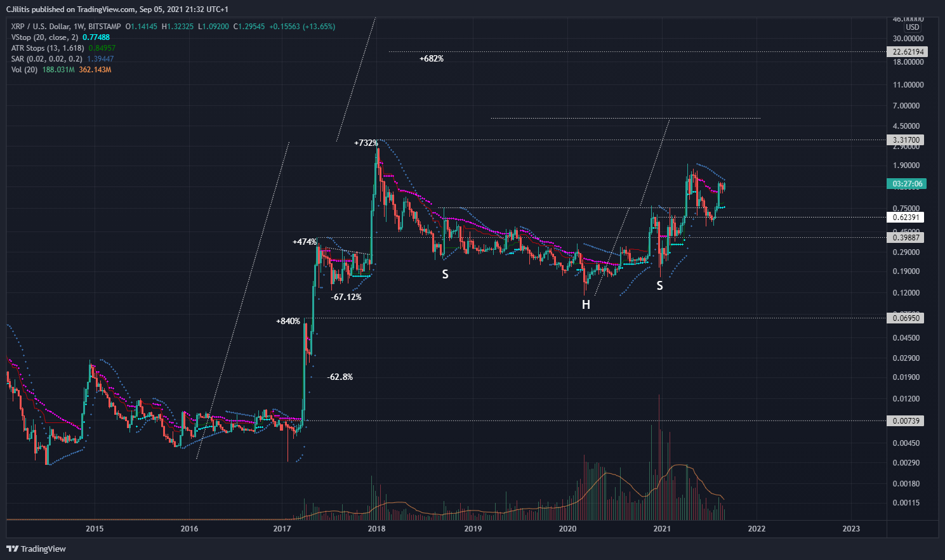The width and height of the screenshot is (945, 560).
Task: Select the +840% annotation text
Action: [x=288, y=322]
